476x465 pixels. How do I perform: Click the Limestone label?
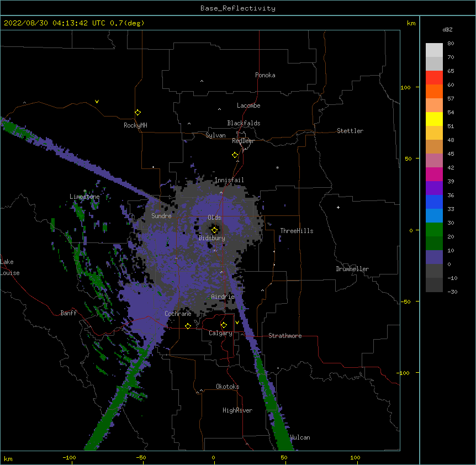click(84, 197)
